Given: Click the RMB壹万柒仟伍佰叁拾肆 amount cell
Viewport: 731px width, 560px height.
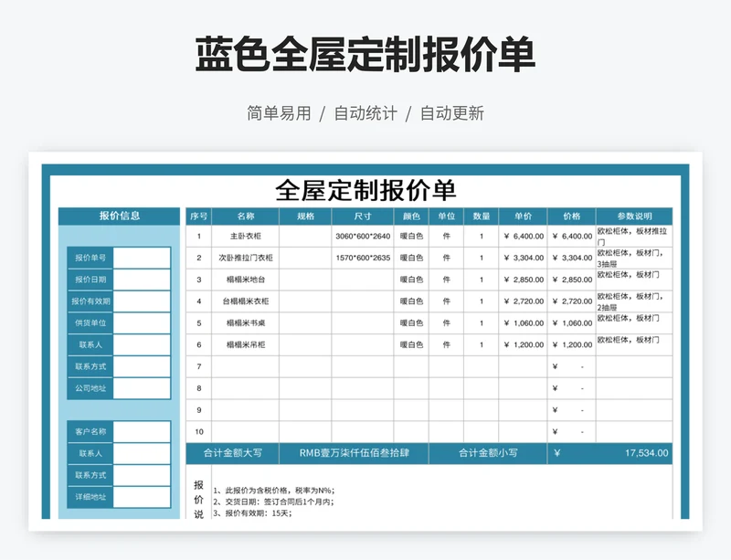Looking at the screenshot, I should [x=354, y=453].
